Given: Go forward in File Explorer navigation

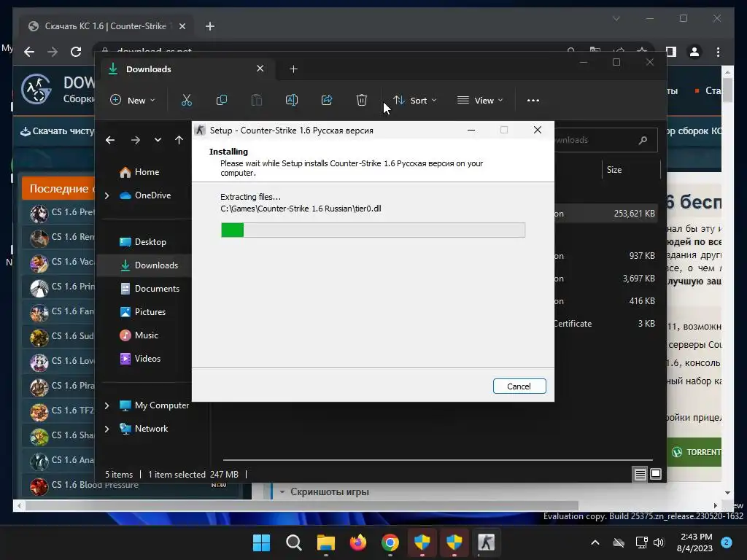Looking at the screenshot, I should [x=135, y=140].
